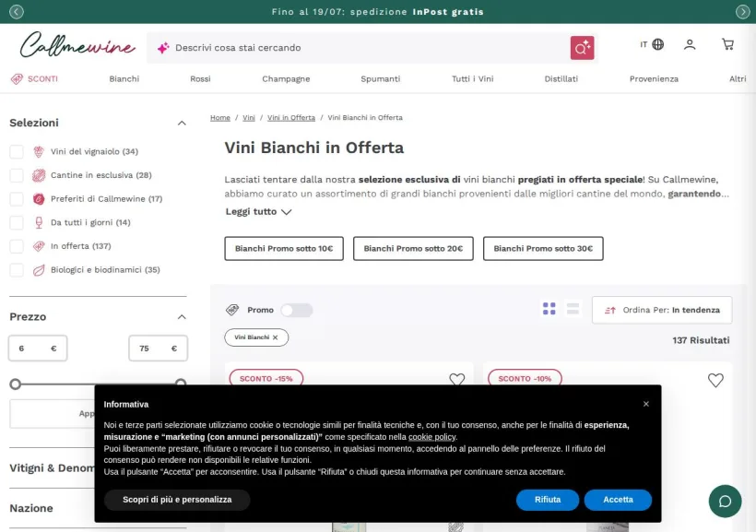The height and width of the screenshot is (532, 756).
Task: Close the Informativa cookie banner
Action: (x=646, y=404)
